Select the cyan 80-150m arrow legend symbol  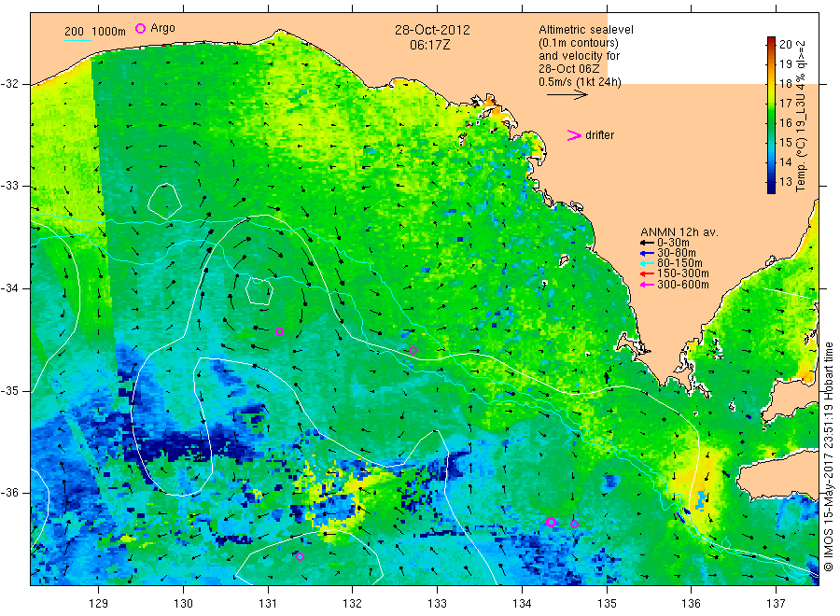click(x=647, y=263)
